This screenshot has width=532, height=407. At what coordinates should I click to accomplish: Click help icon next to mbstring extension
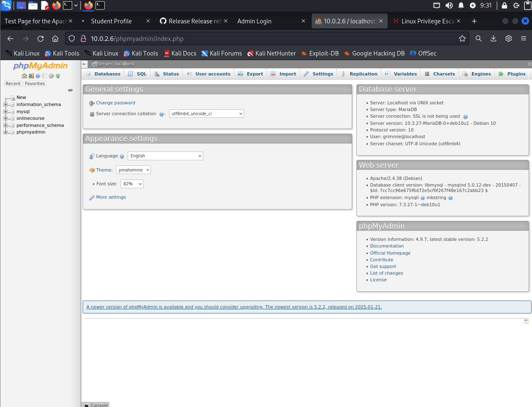450,198
